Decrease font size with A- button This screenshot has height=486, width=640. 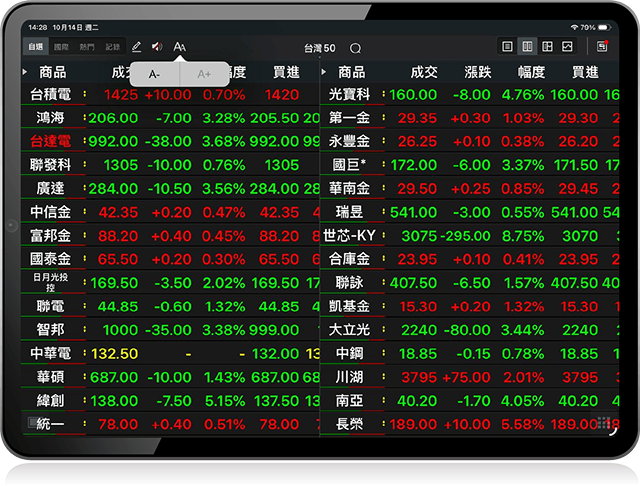pos(154,74)
